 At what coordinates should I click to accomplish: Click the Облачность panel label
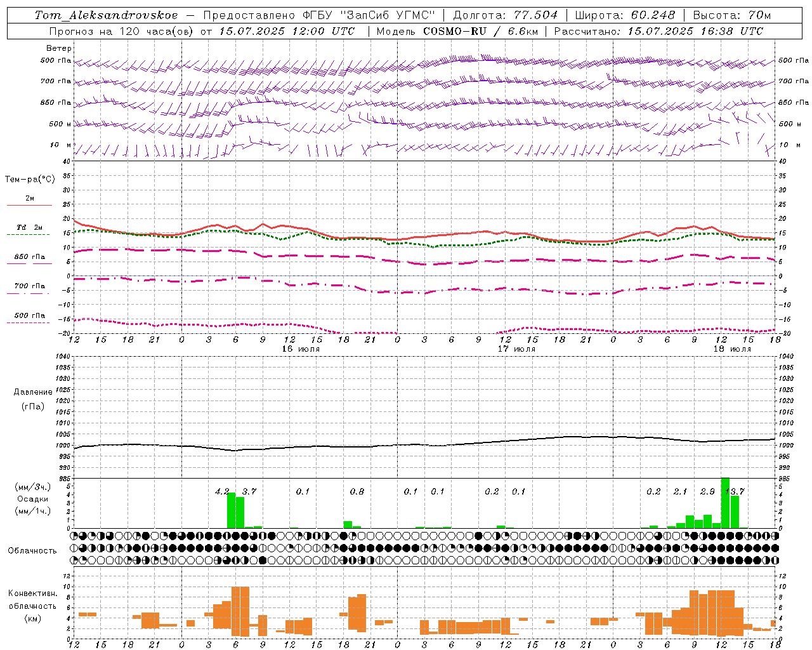tap(32, 551)
